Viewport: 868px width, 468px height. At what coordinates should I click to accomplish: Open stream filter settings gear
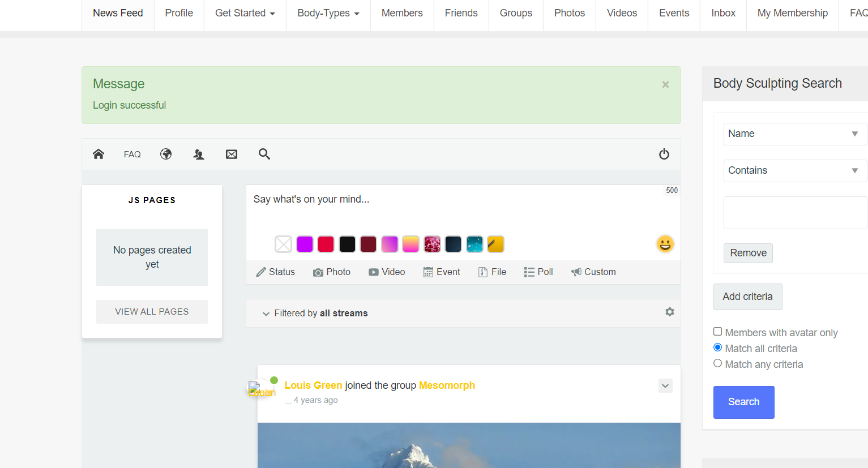click(x=670, y=312)
